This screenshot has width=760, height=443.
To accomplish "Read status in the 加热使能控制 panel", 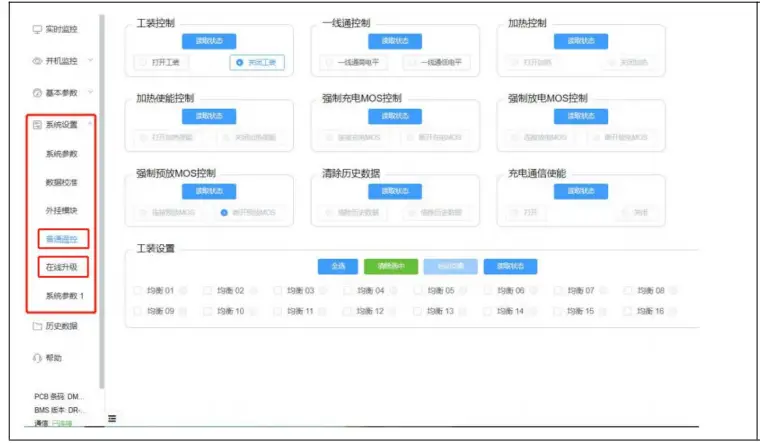I will tap(209, 116).
